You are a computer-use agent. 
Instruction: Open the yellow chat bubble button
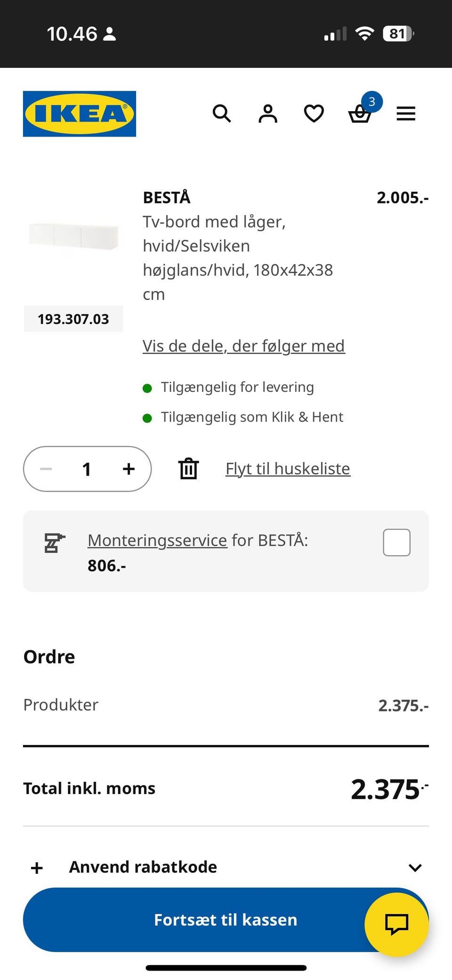click(x=396, y=924)
